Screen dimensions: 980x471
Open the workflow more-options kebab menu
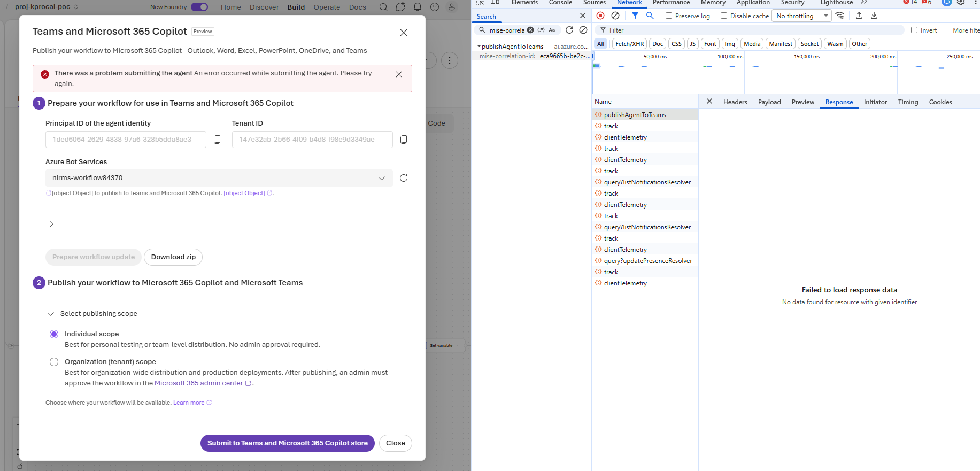(450, 60)
